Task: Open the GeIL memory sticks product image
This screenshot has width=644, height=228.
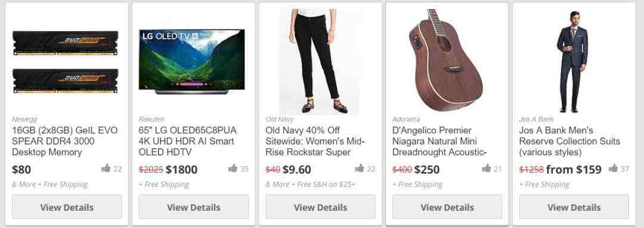Action: coord(66,61)
